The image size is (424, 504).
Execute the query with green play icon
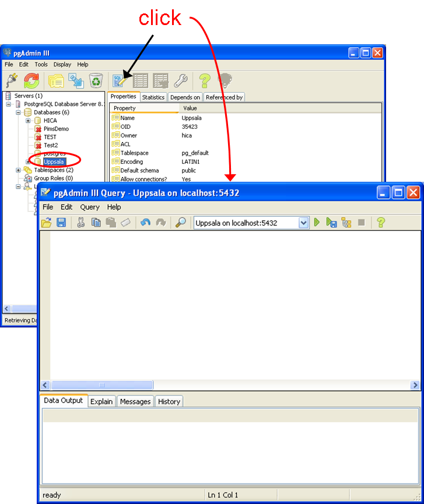pyautogui.click(x=317, y=223)
